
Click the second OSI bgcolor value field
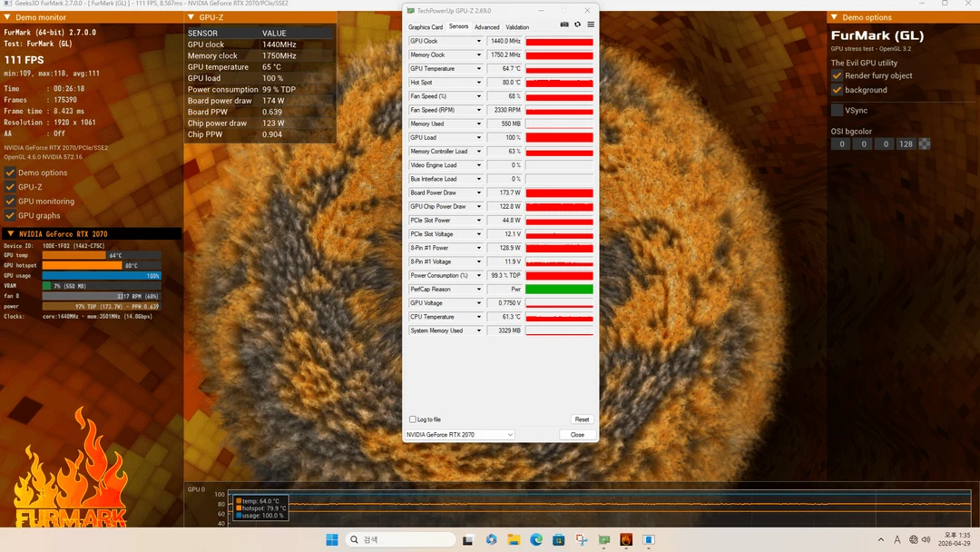coord(864,143)
